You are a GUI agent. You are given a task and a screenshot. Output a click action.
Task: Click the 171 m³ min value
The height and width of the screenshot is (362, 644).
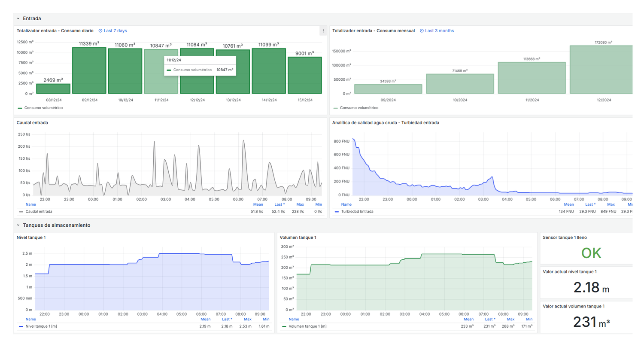pos(527,326)
